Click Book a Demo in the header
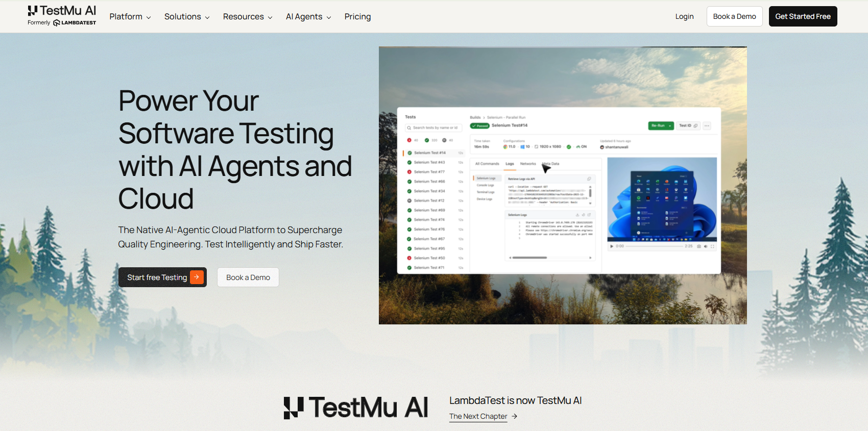 pos(734,16)
